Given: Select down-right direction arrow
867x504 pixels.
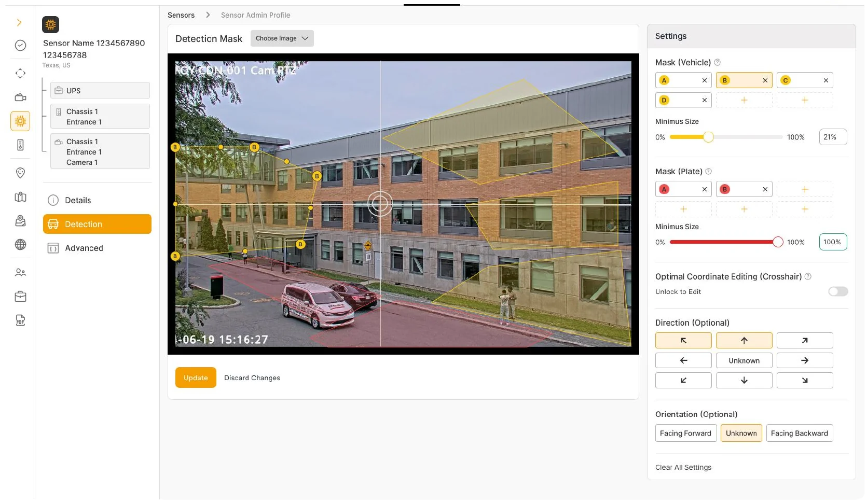Looking at the screenshot, I should (x=805, y=380).
